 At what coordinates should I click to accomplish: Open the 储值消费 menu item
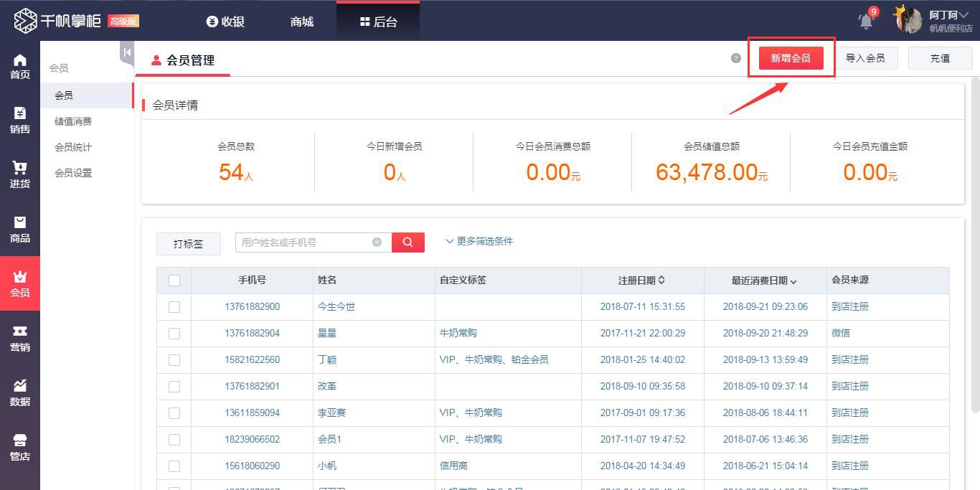tap(73, 121)
